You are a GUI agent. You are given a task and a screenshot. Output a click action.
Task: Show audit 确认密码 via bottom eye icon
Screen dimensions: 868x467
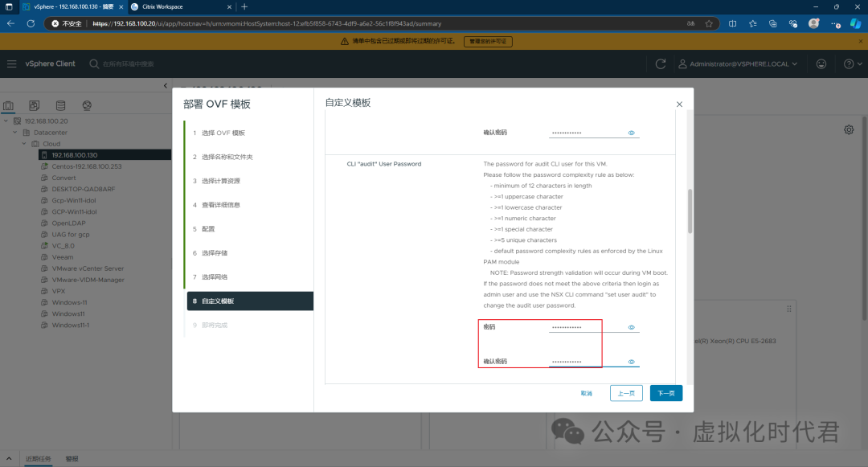[631, 362]
